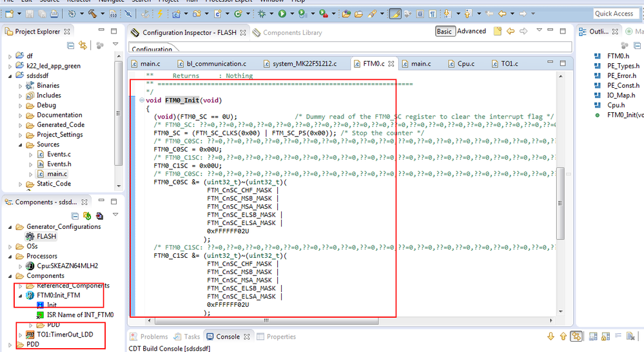This screenshot has width=644, height=352.
Task: Click the hammer Build icon
Action: coord(93,14)
